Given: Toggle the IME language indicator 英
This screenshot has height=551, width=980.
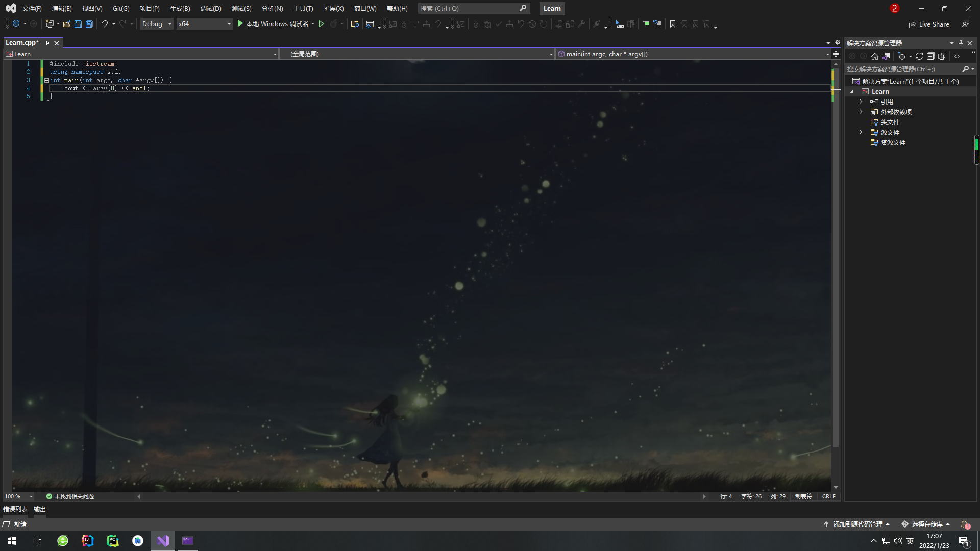Looking at the screenshot, I should click(910, 541).
